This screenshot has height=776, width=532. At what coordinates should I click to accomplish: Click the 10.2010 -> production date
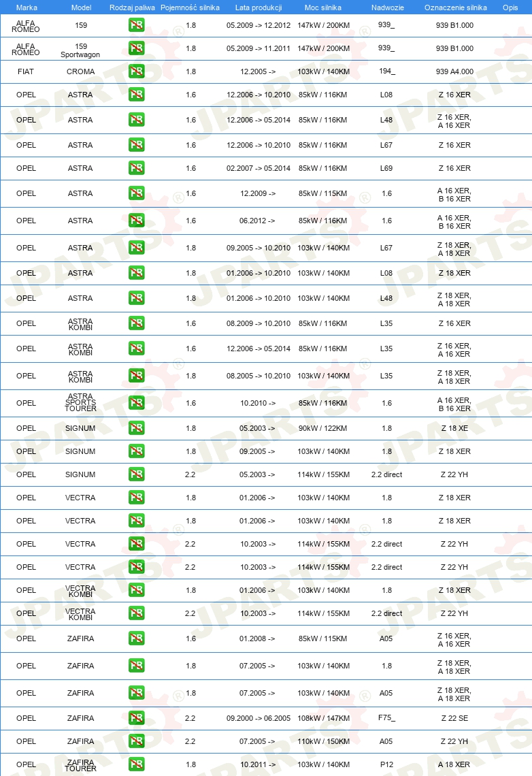[258, 403]
